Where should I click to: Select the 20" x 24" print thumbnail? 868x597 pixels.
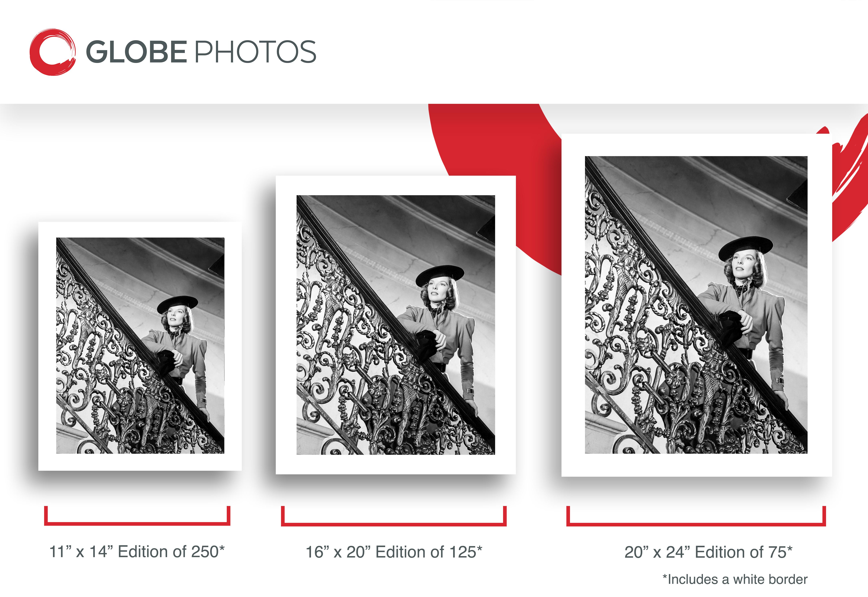pyautogui.click(x=696, y=305)
